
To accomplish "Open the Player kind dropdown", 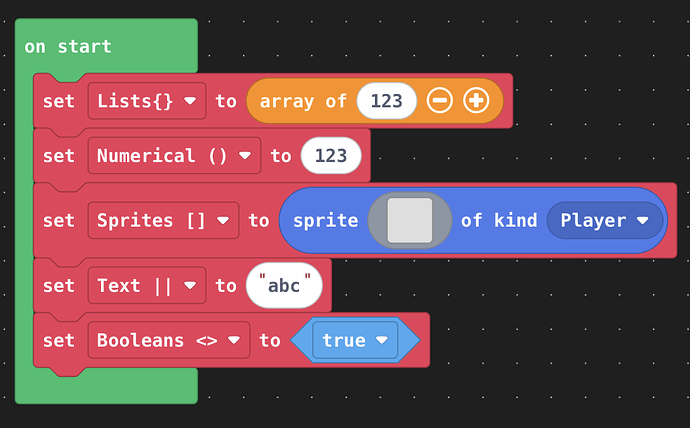I will pos(605,220).
